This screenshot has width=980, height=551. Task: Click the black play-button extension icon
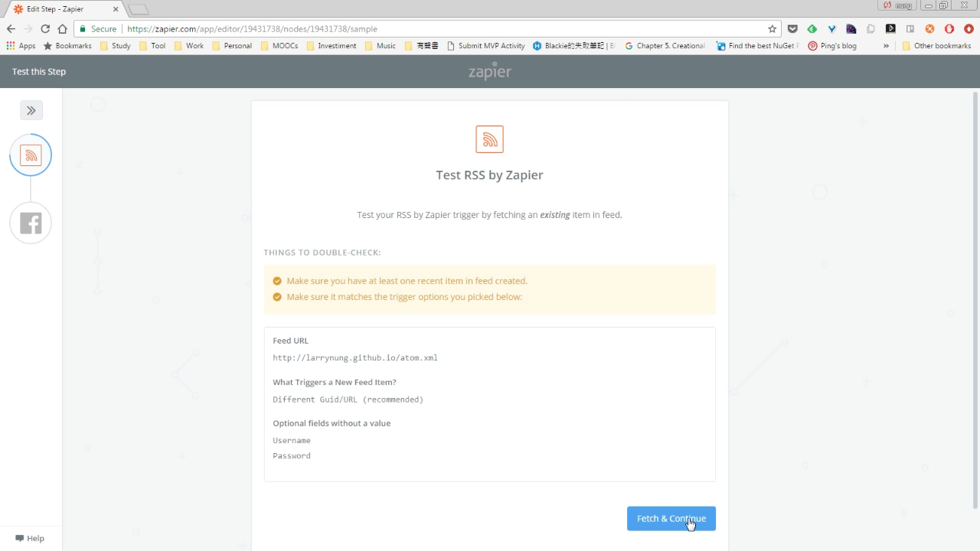point(890,29)
